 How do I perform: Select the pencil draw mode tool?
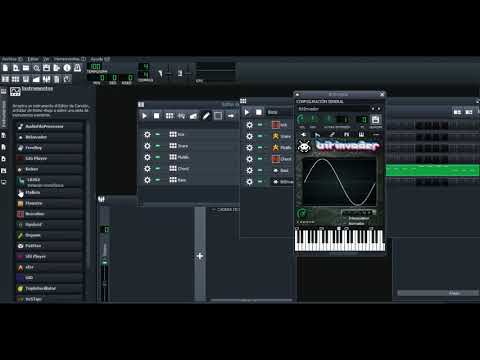pyautogui.click(x=206, y=116)
